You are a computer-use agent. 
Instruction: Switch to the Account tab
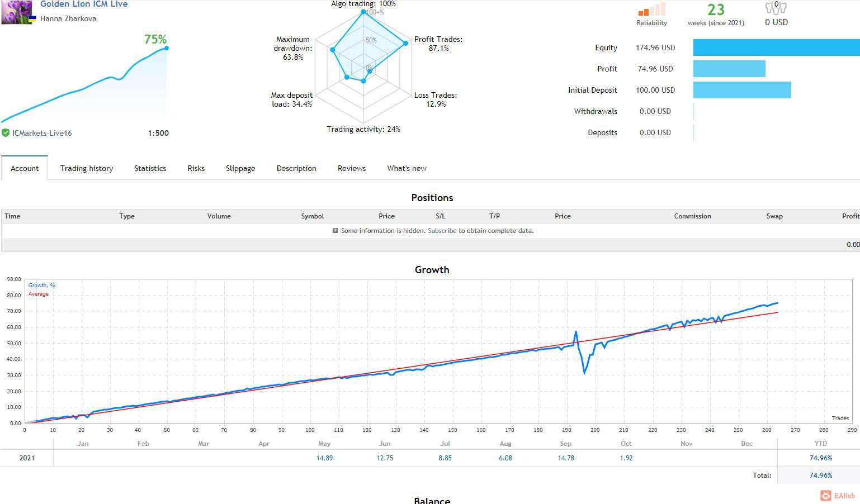pyautogui.click(x=25, y=168)
